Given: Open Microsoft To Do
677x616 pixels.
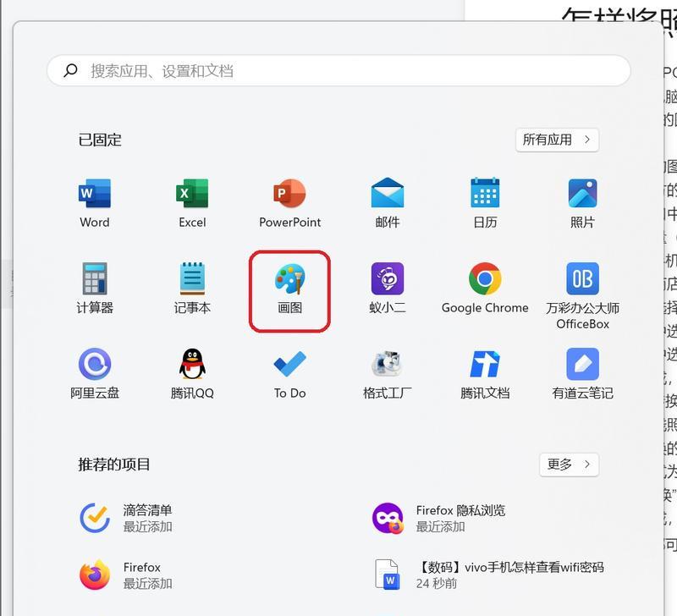Looking at the screenshot, I should pos(289,374).
